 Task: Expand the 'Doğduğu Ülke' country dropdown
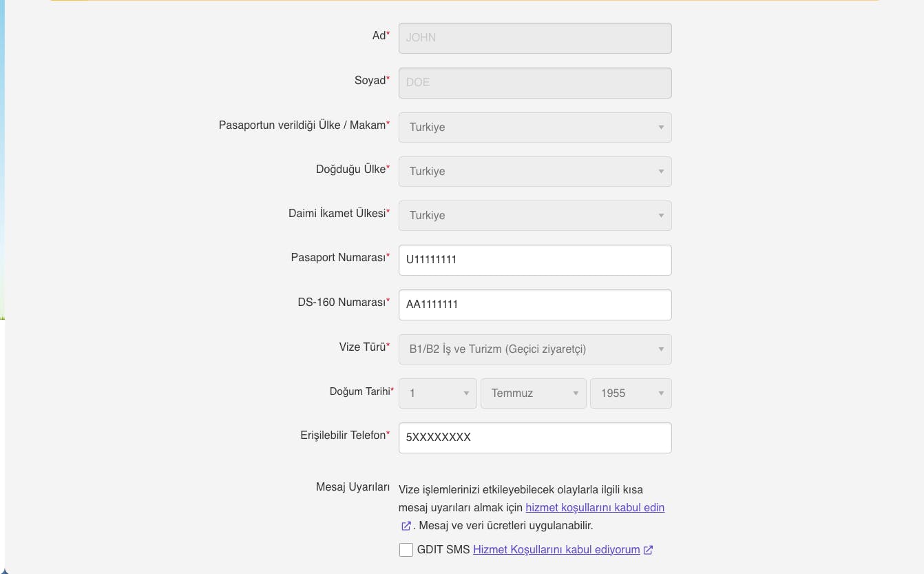(x=534, y=172)
